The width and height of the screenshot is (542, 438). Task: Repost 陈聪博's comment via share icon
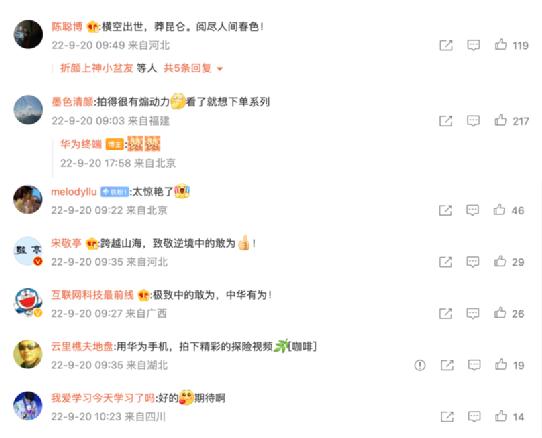click(x=446, y=45)
